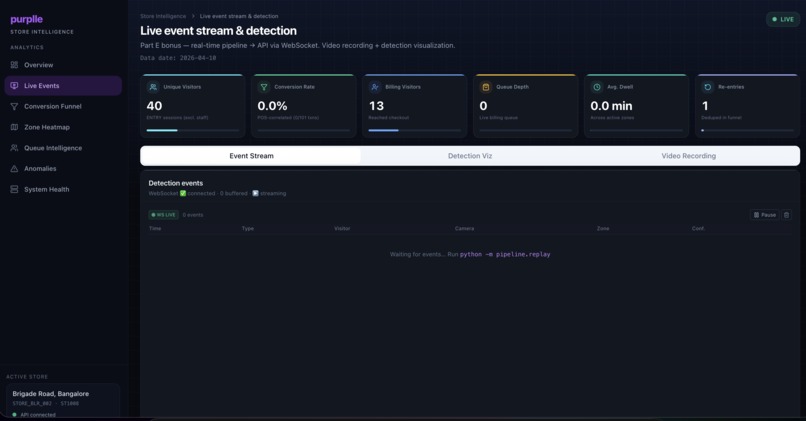Click the 0 events counter
The width and height of the screenshot is (806, 421).
coord(193,215)
